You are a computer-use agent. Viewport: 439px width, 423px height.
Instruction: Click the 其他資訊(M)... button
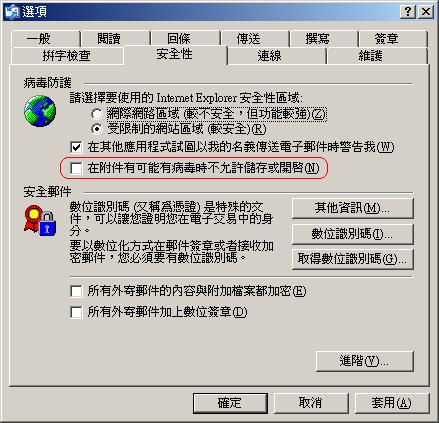(352, 209)
